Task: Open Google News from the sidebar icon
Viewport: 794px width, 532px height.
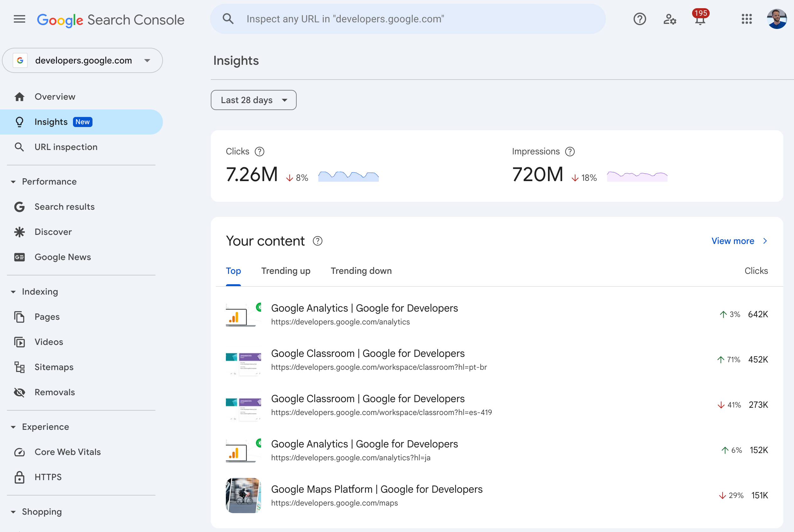Action: pyautogui.click(x=20, y=257)
